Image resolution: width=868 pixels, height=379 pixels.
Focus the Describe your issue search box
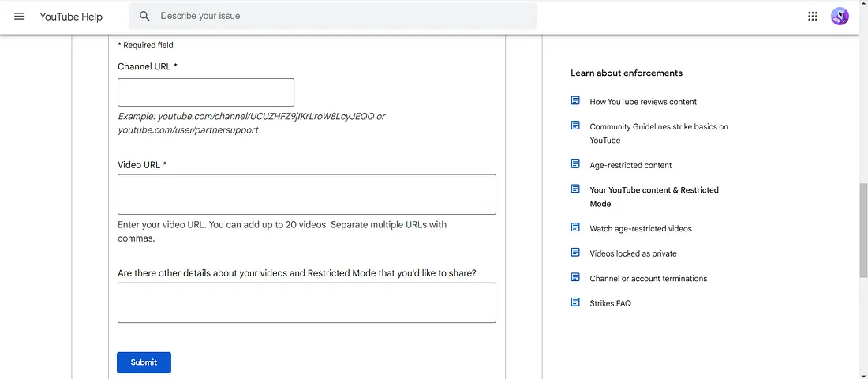(x=332, y=16)
